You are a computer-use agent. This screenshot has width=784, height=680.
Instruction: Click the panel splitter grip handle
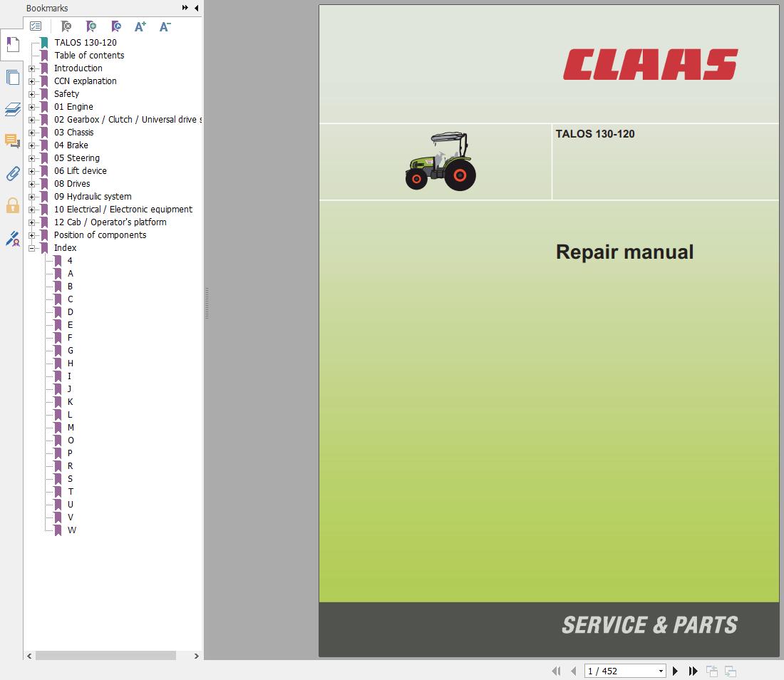click(207, 303)
